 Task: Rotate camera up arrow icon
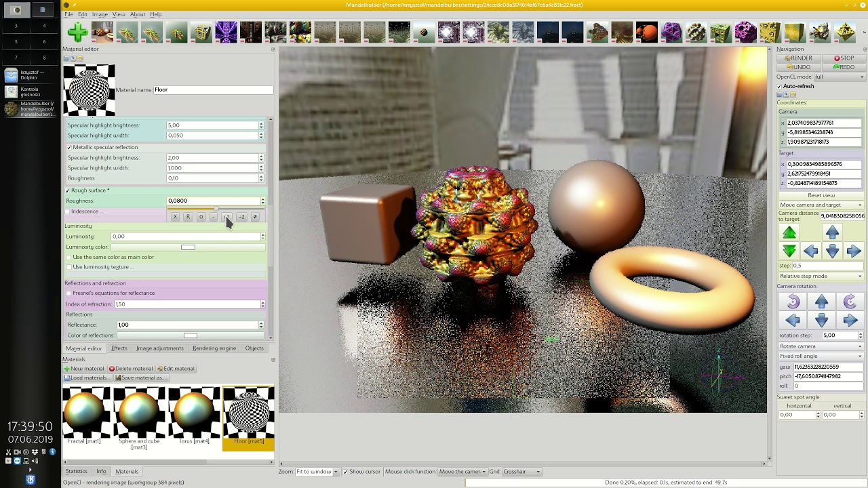(x=821, y=302)
